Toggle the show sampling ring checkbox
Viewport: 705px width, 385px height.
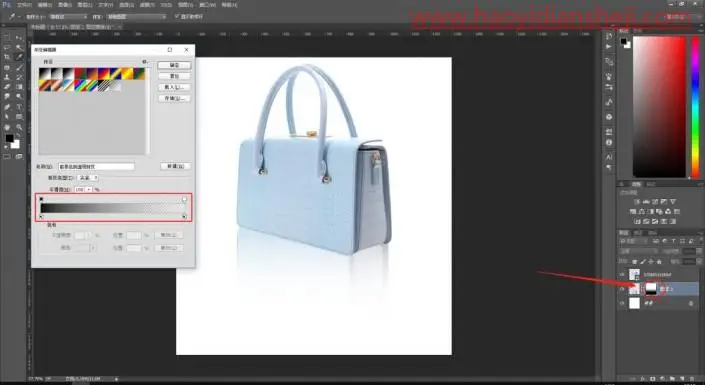[177, 16]
